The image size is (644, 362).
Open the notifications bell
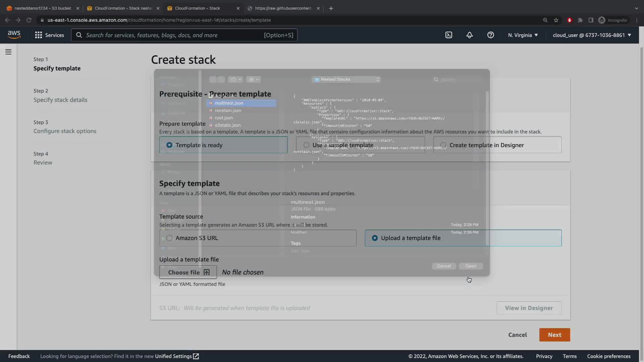(469, 35)
